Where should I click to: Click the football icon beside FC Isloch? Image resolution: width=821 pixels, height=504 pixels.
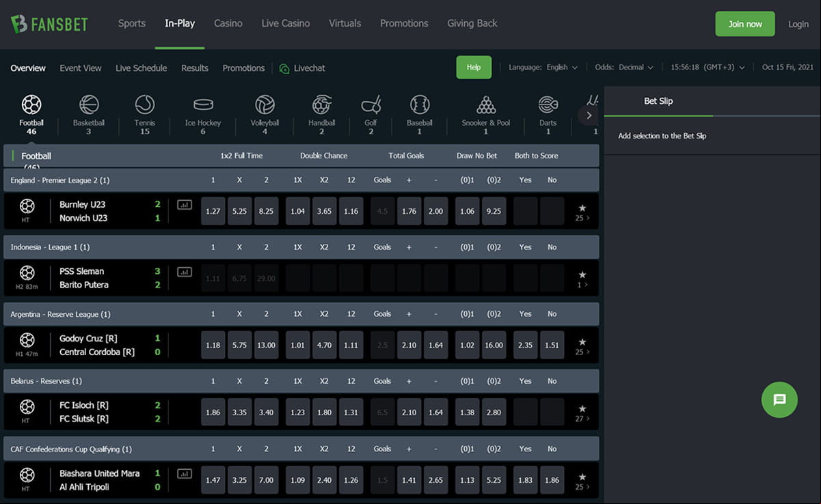27,406
